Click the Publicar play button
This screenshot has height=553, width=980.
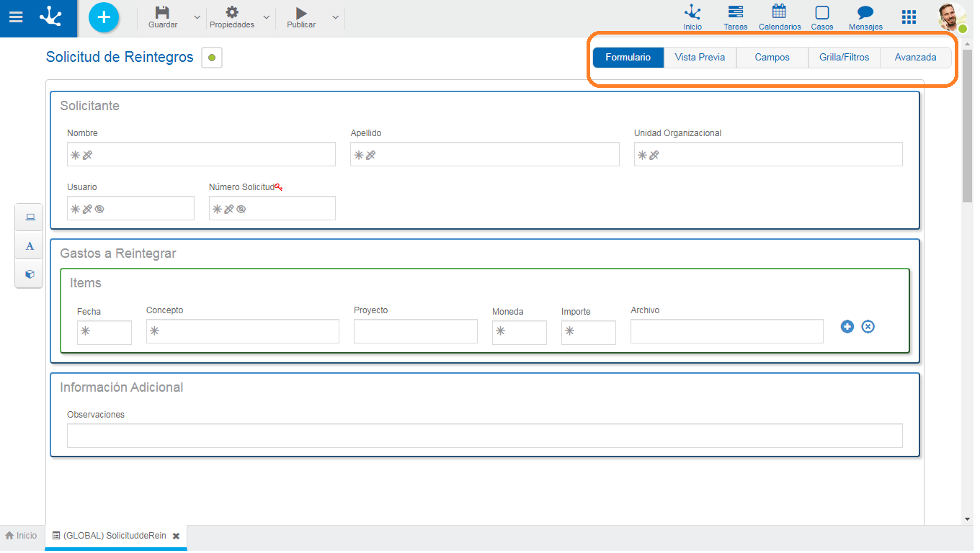click(301, 18)
